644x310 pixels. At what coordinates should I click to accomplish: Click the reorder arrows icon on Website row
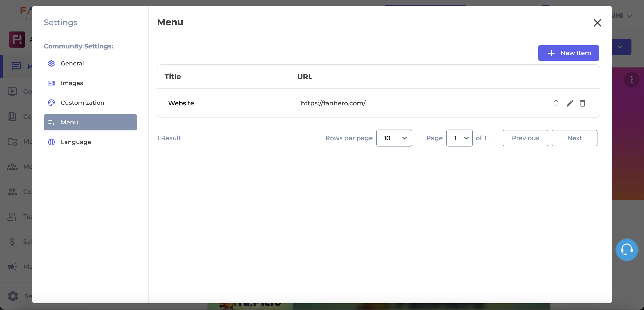click(555, 103)
